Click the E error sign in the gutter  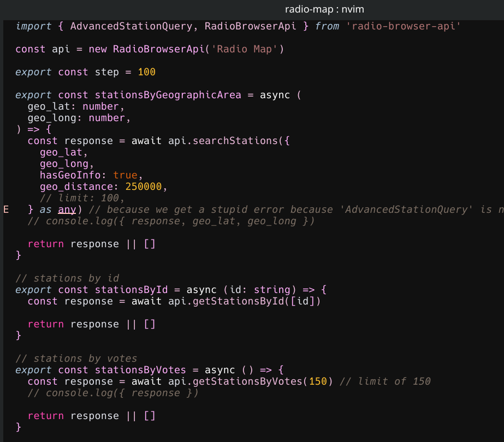(6, 210)
